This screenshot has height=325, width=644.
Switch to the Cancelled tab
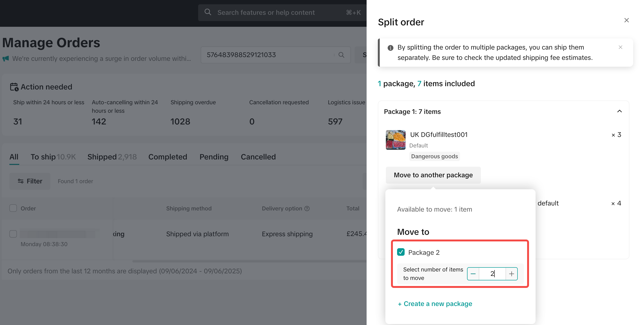pos(258,157)
